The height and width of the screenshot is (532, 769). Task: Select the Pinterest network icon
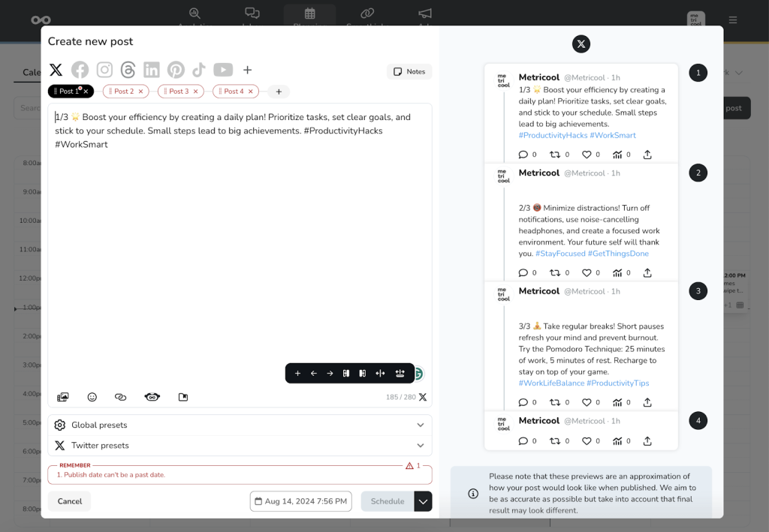[x=176, y=70]
